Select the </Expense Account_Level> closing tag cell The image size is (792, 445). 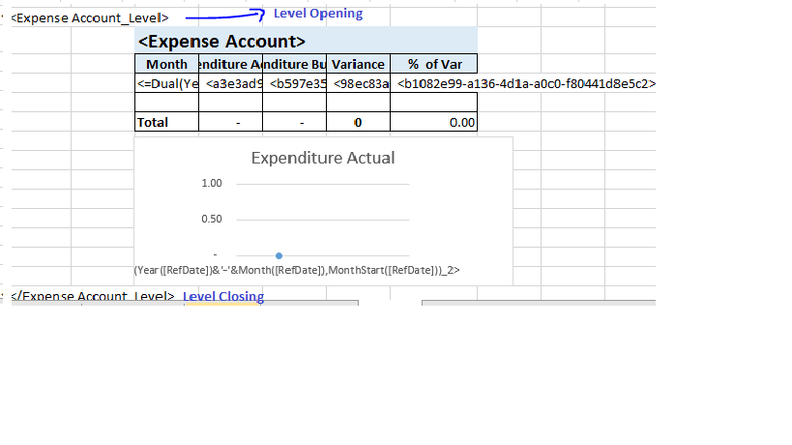click(92, 295)
